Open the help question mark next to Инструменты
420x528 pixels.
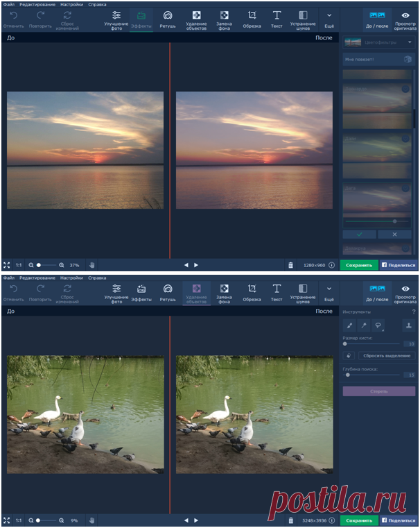click(414, 312)
